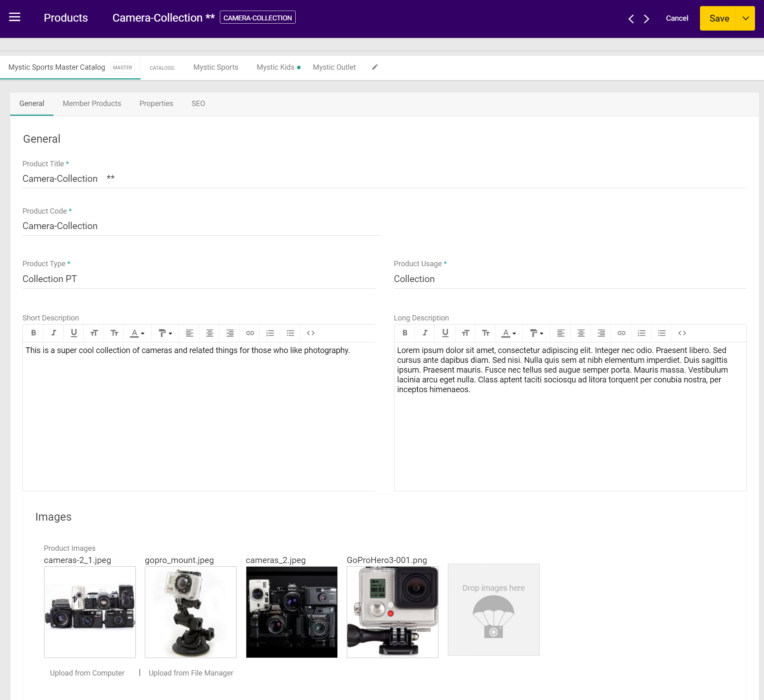This screenshot has height=700, width=764.
Task: Open the catalog edit pencil icon
Action: (x=375, y=67)
